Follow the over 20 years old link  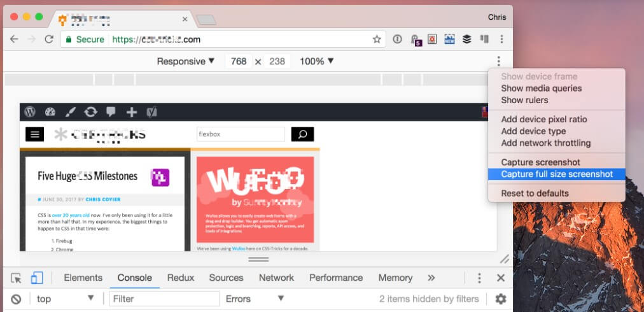[x=71, y=215]
